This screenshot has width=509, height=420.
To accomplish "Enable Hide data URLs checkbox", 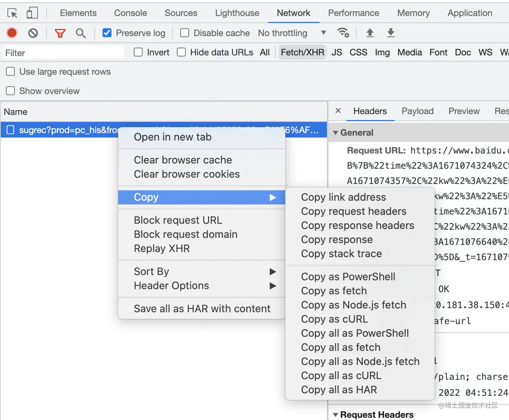I will [181, 52].
